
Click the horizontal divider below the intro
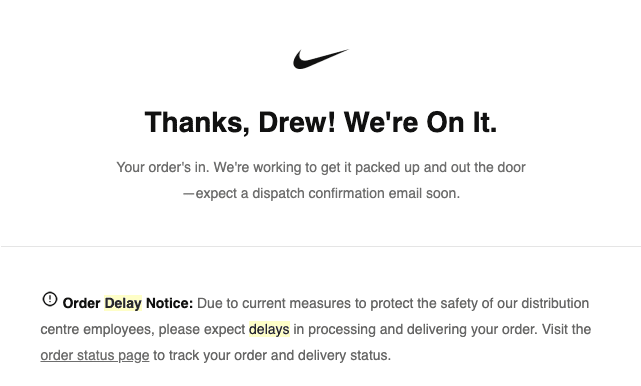320,247
